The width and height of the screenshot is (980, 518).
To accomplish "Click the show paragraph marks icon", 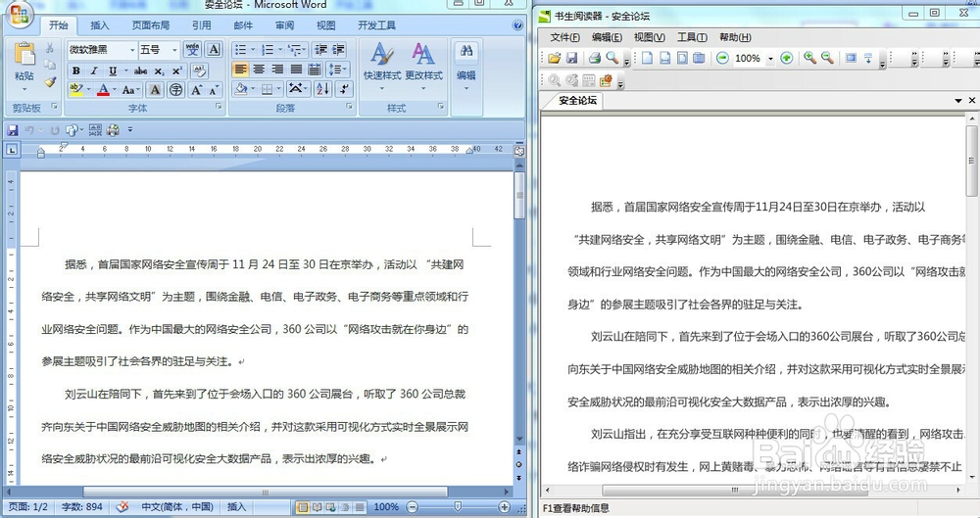I will 344,89.
